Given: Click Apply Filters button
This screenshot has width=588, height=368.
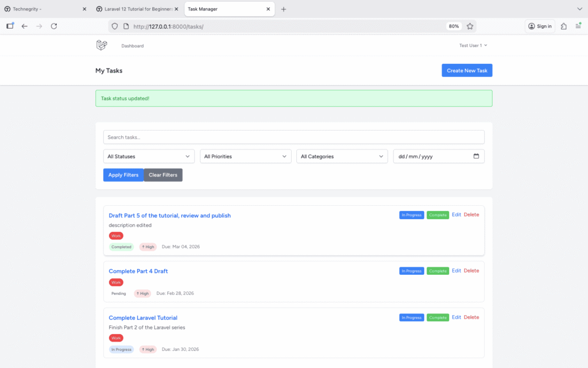Looking at the screenshot, I should click(123, 175).
